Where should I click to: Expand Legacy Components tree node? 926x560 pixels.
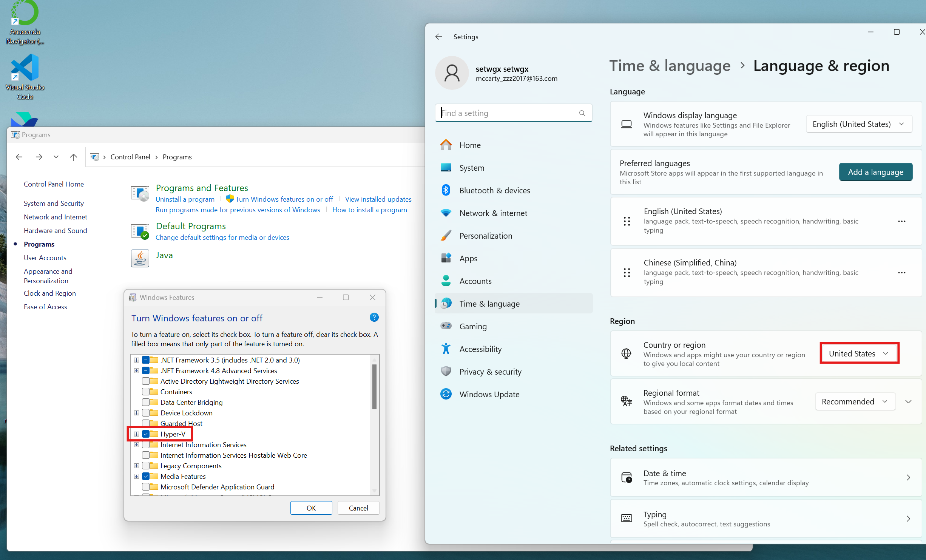tap(136, 466)
